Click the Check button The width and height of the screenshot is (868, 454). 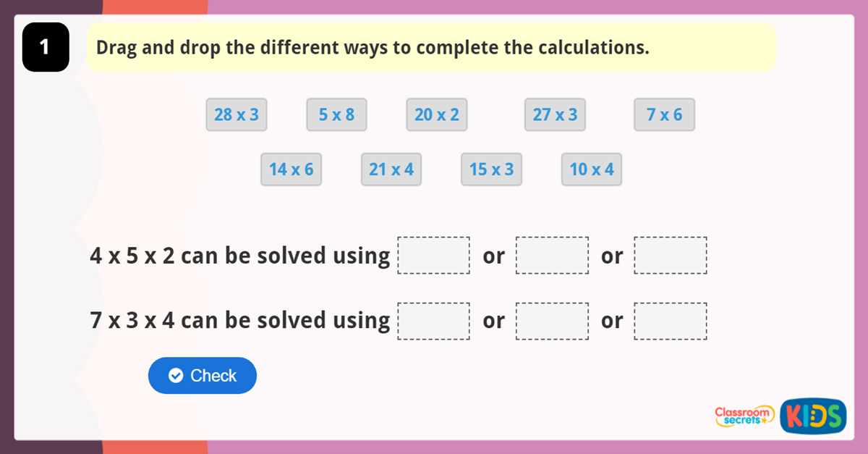click(203, 375)
